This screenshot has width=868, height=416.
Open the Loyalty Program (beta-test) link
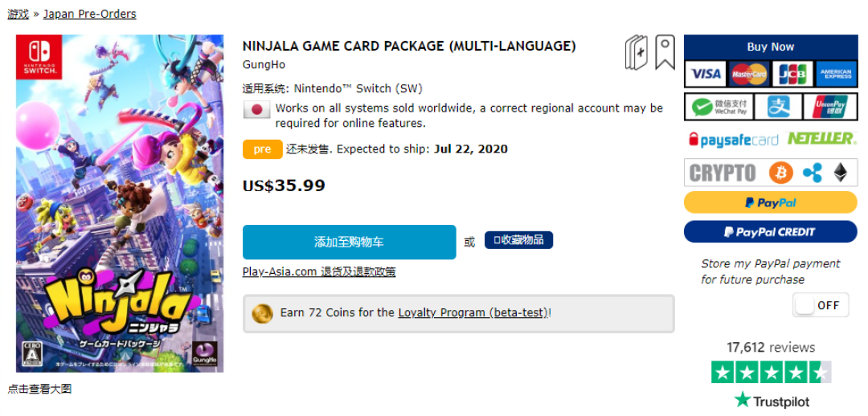(473, 312)
